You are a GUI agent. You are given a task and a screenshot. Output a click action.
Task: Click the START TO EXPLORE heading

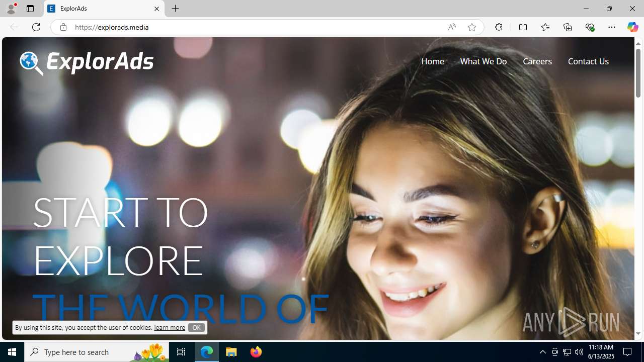pyautogui.click(x=121, y=236)
